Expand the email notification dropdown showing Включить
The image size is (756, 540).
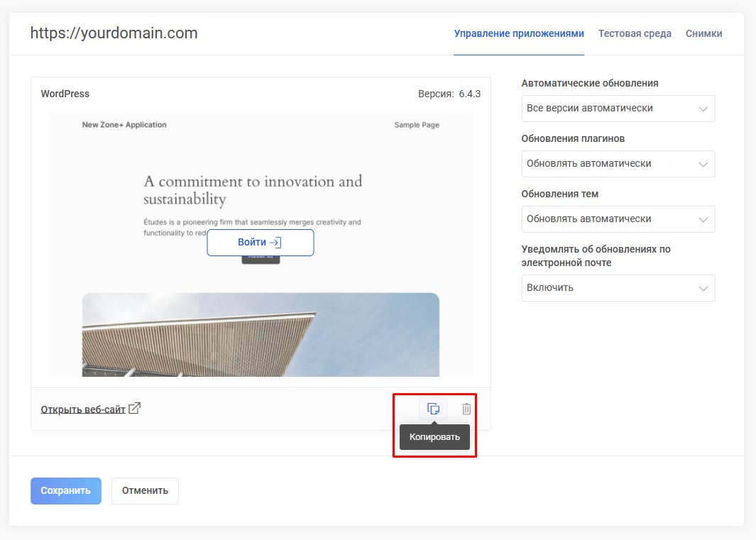pyautogui.click(x=618, y=288)
